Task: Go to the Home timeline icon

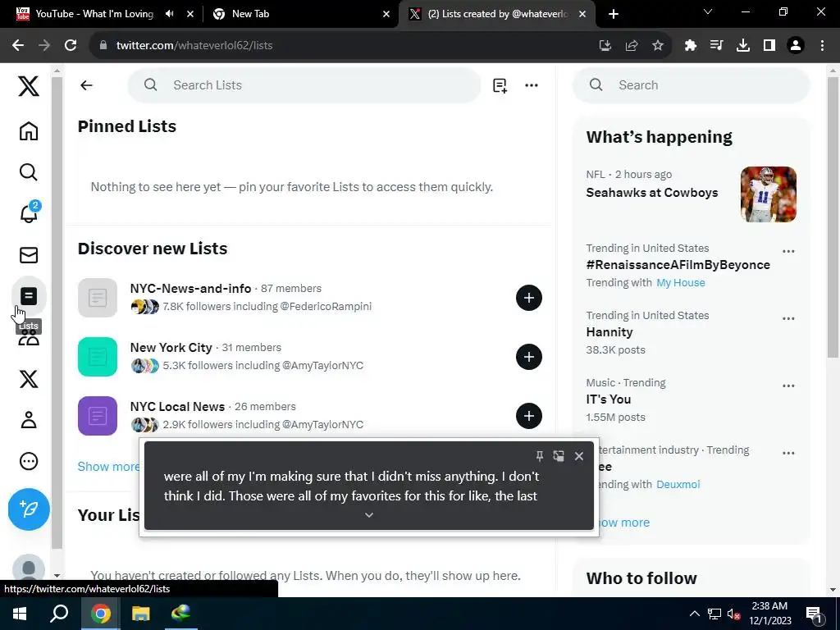Action: 29,130
